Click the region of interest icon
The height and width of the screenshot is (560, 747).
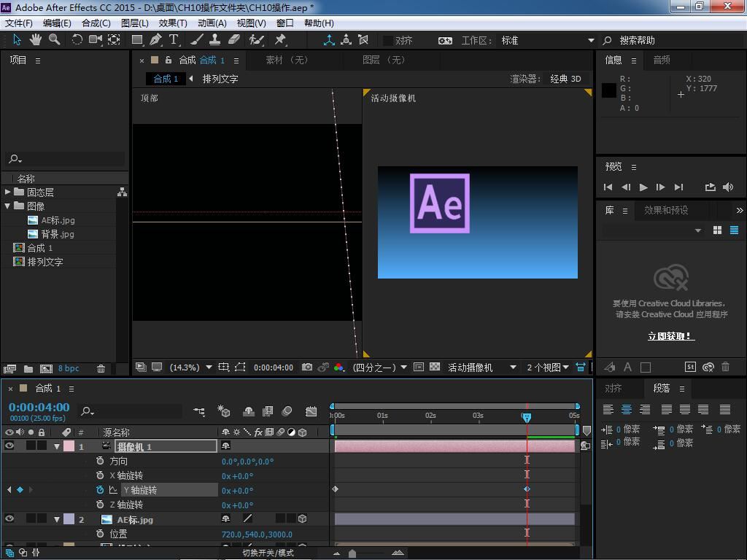[x=419, y=367]
